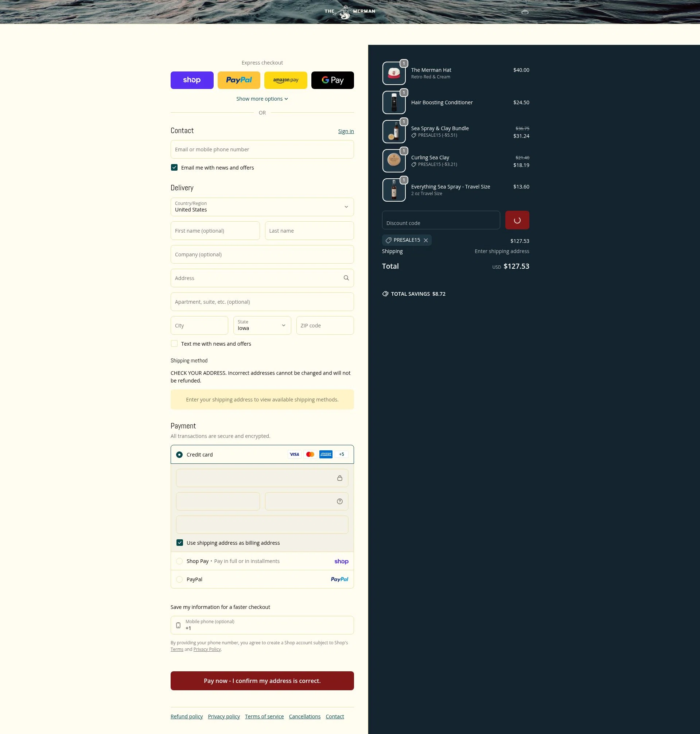The height and width of the screenshot is (734, 700).
Task: Open the security code help tooltip
Action: pos(339,501)
